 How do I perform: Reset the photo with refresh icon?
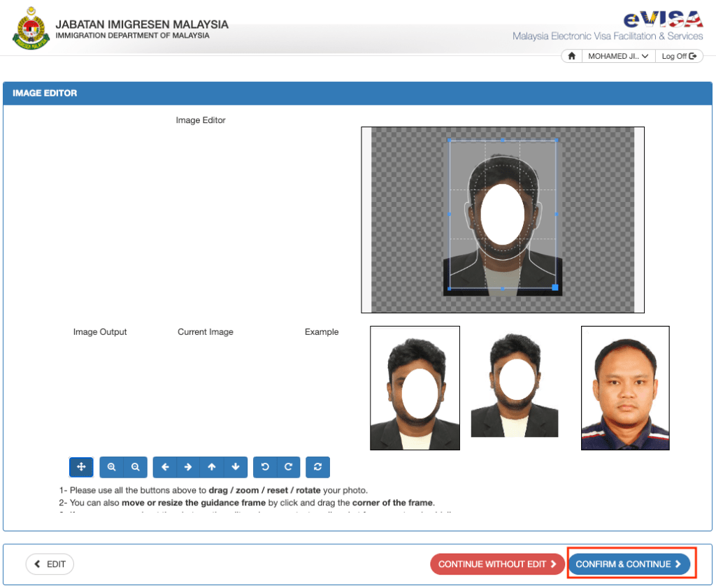click(x=318, y=466)
